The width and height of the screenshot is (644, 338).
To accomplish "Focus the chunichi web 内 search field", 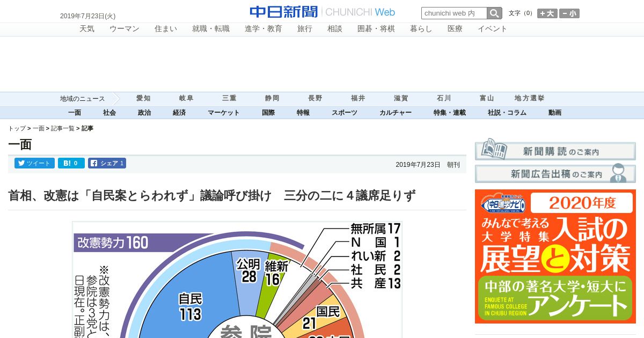I will click(454, 13).
